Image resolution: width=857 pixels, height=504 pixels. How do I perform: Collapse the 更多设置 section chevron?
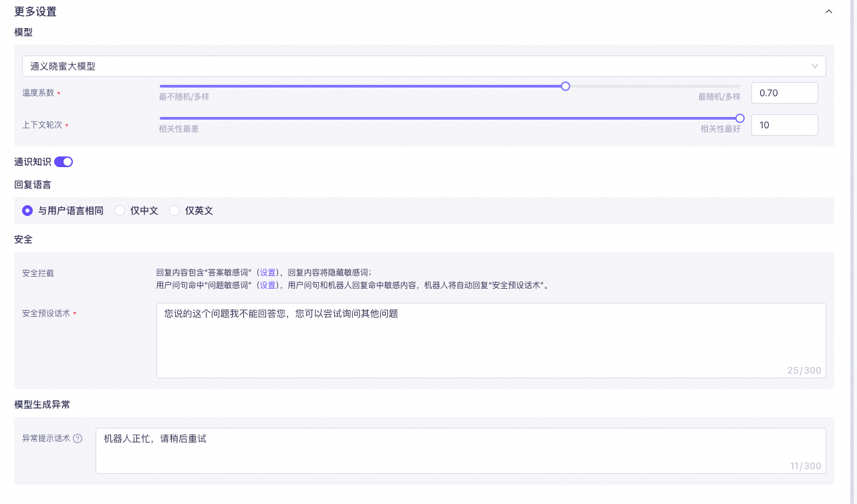[x=829, y=11]
